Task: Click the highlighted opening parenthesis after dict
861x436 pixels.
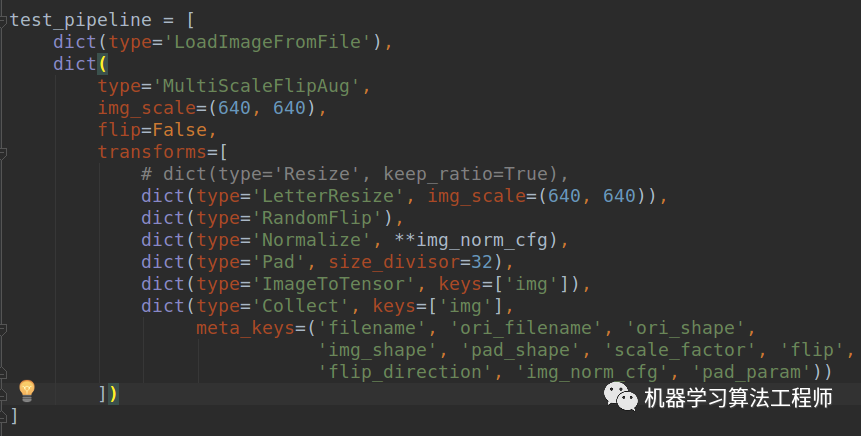Action: click(x=103, y=64)
